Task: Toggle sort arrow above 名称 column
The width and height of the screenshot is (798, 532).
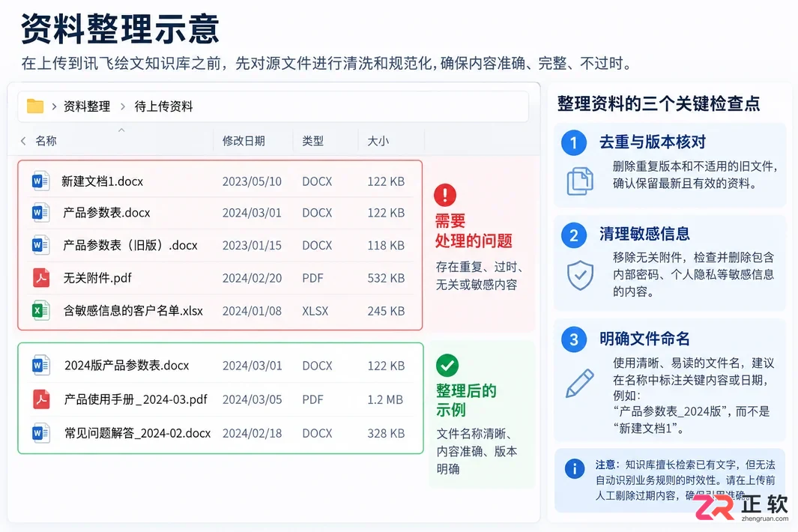Action: pyautogui.click(x=121, y=130)
